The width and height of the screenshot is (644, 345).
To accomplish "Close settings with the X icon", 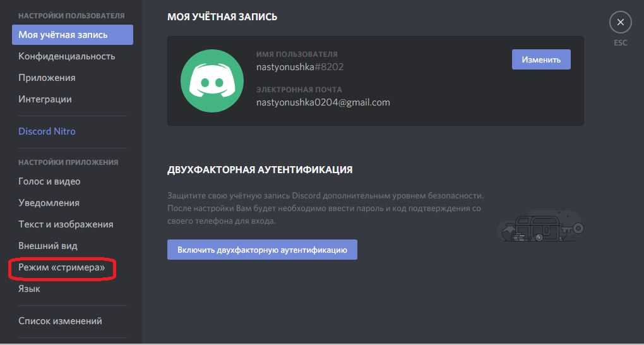I will (x=620, y=22).
